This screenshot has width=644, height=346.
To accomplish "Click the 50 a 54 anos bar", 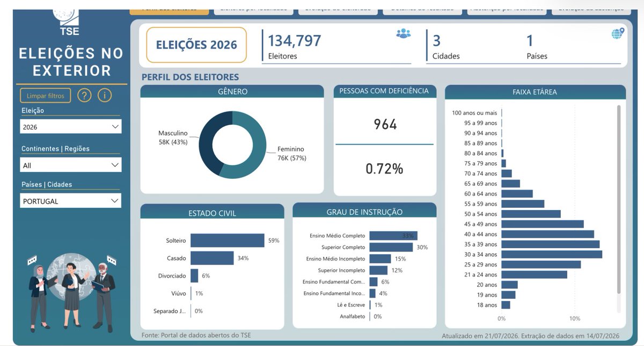I will point(531,214).
